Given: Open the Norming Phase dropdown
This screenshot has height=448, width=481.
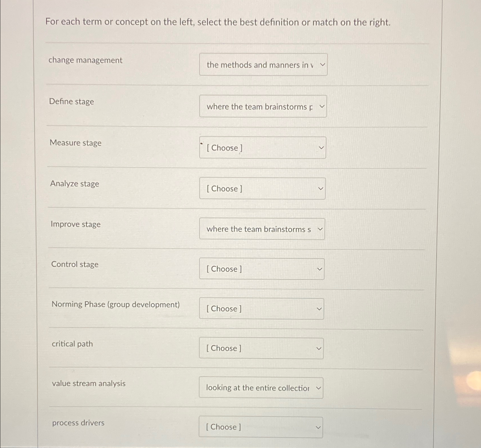Looking at the screenshot, I should point(261,309).
